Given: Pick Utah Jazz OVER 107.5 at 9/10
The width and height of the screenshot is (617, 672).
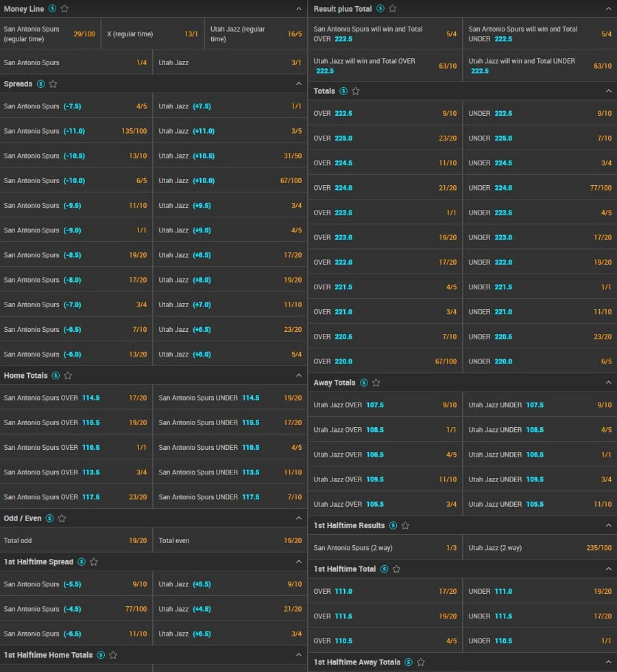Looking at the screenshot, I should [x=385, y=405].
